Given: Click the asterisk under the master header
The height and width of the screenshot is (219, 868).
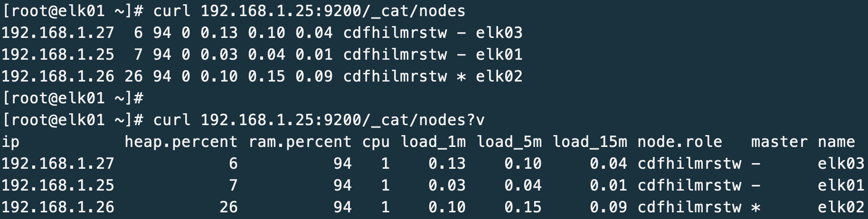Looking at the screenshot, I should (755, 207).
